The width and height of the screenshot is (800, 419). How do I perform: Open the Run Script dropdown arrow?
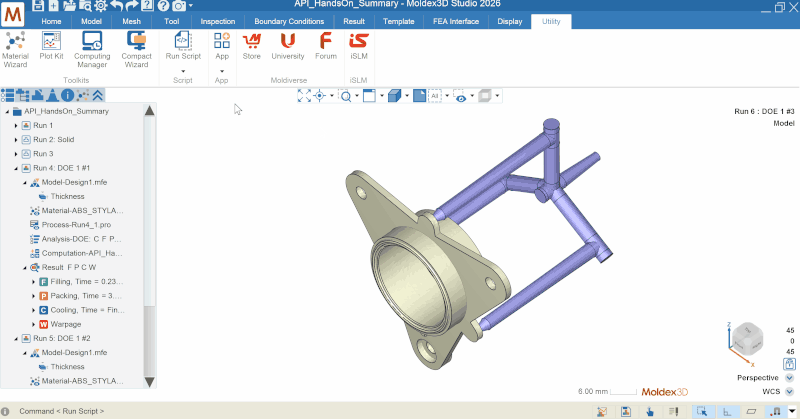coord(182,70)
